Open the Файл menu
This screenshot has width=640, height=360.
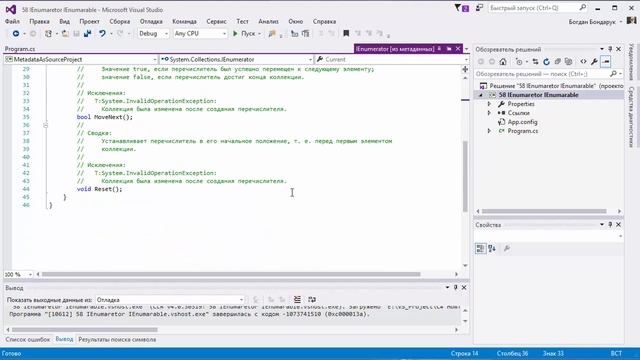pyautogui.click(x=12, y=21)
